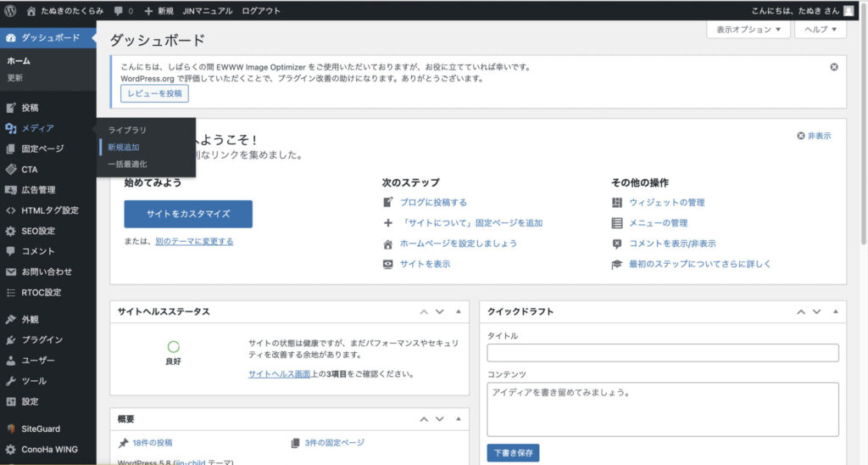Click ログアウト in the admin bar
The height and width of the screenshot is (465, 868).
click(x=261, y=11)
